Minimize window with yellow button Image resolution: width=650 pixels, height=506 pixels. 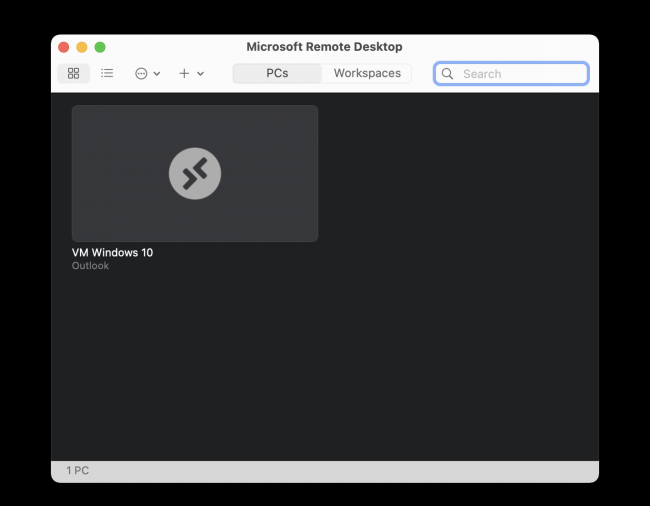pos(82,47)
